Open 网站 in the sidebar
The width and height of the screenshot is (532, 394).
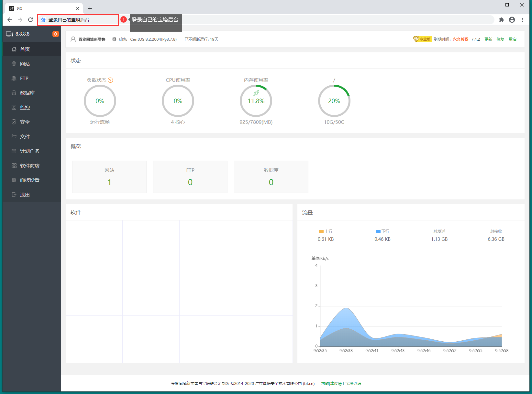[x=25, y=64]
